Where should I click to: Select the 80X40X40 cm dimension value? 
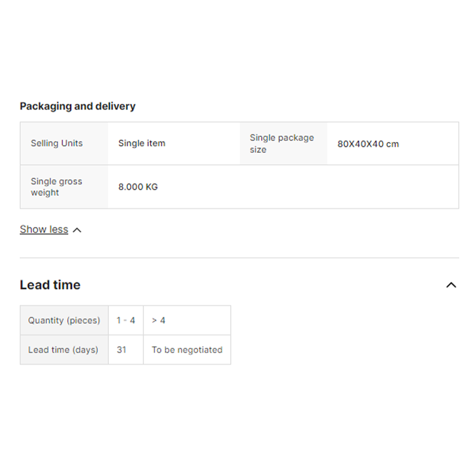coord(368,144)
